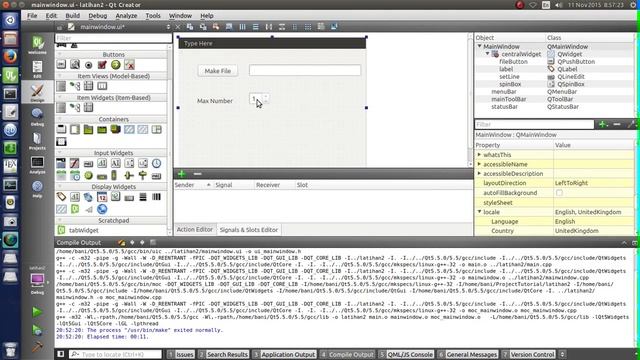This screenshot has width=640, height=360.
Task: Pick Dock Widget from Containers
Action: click(x=61, y=142)
